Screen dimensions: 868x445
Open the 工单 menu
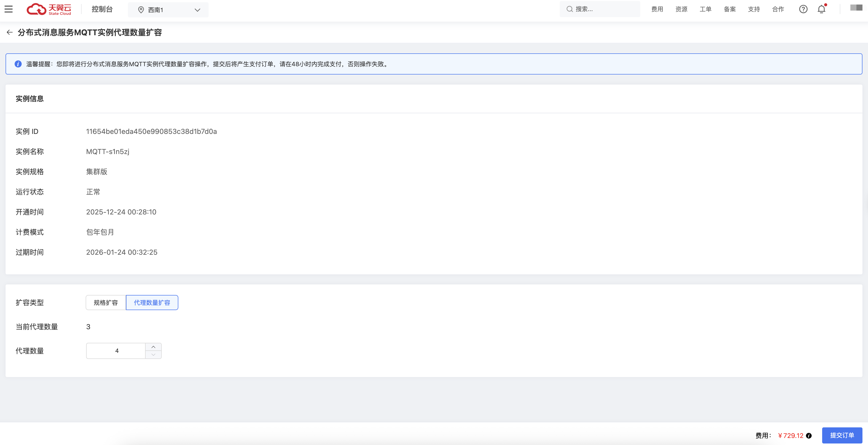pyautogui.click(x=705, y=9)
